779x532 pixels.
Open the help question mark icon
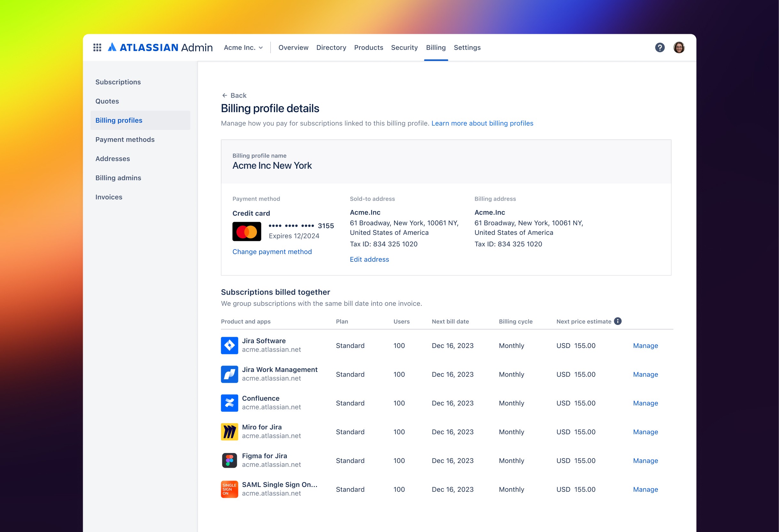point(660,48)
